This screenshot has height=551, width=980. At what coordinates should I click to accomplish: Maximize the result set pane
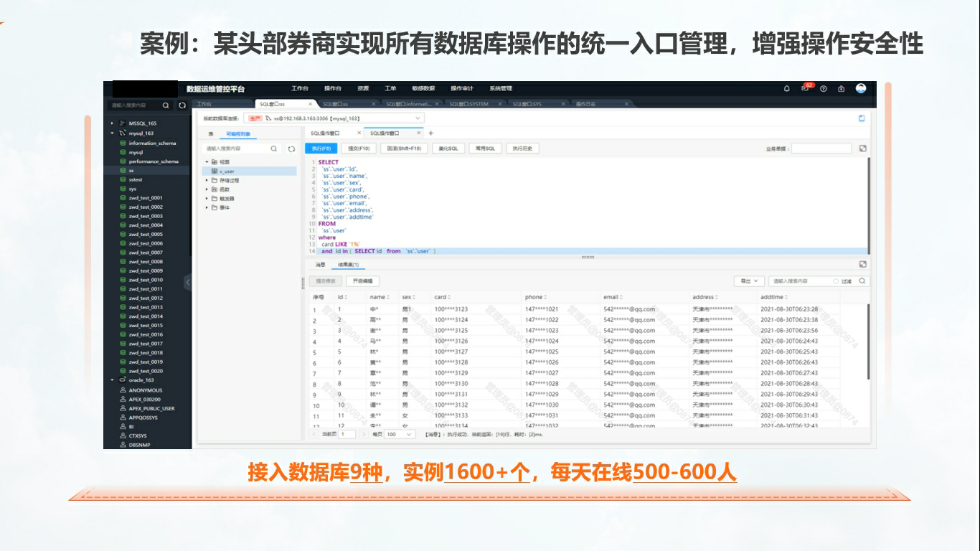tap(862, 265)
